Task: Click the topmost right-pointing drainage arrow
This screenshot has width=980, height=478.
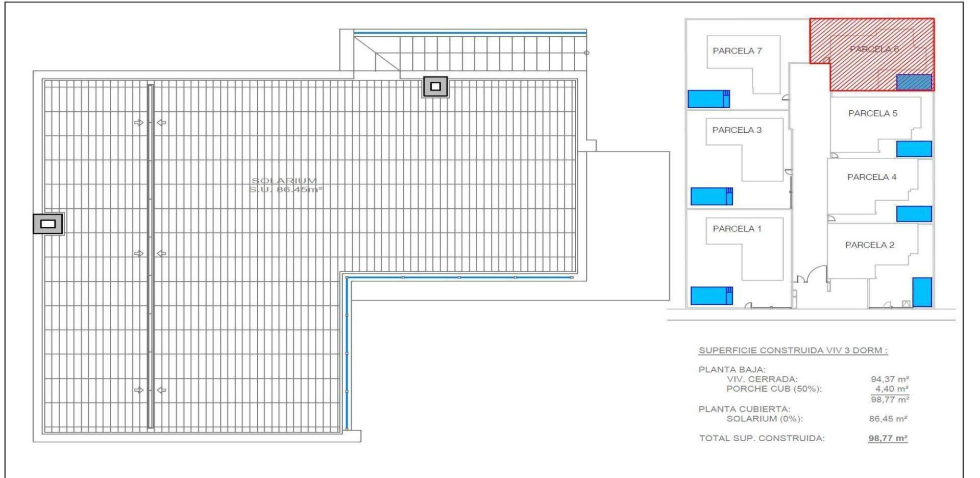Action: point(139,123)
